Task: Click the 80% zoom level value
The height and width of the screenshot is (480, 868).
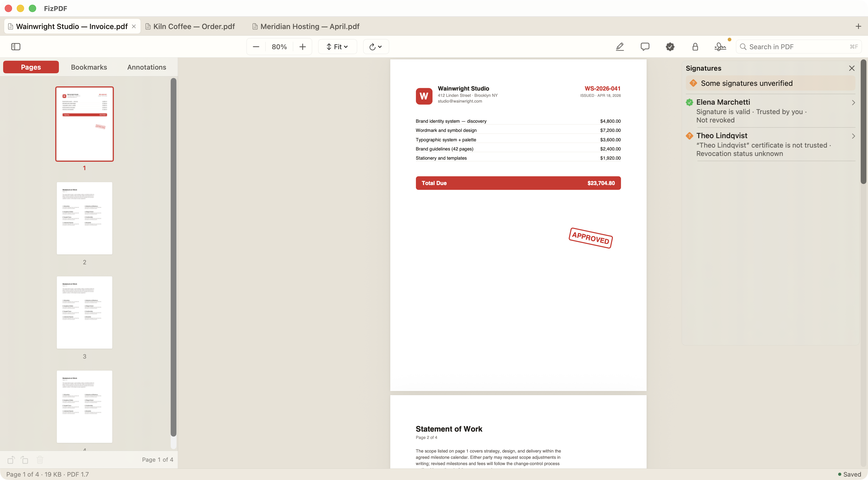Action: [x=279, y=47]
